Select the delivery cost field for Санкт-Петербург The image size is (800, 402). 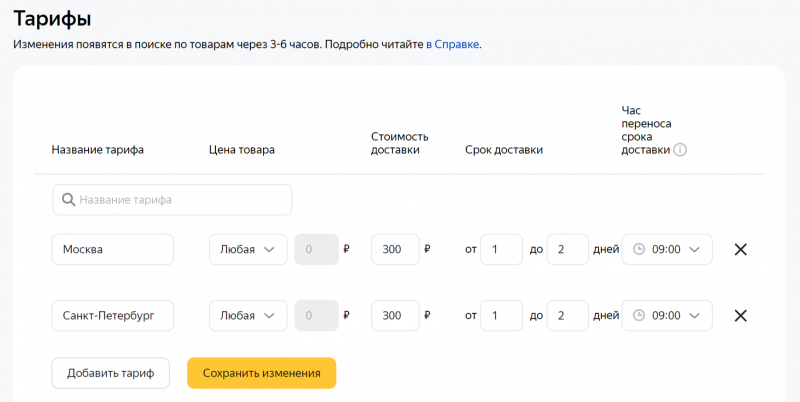point(394,316)
